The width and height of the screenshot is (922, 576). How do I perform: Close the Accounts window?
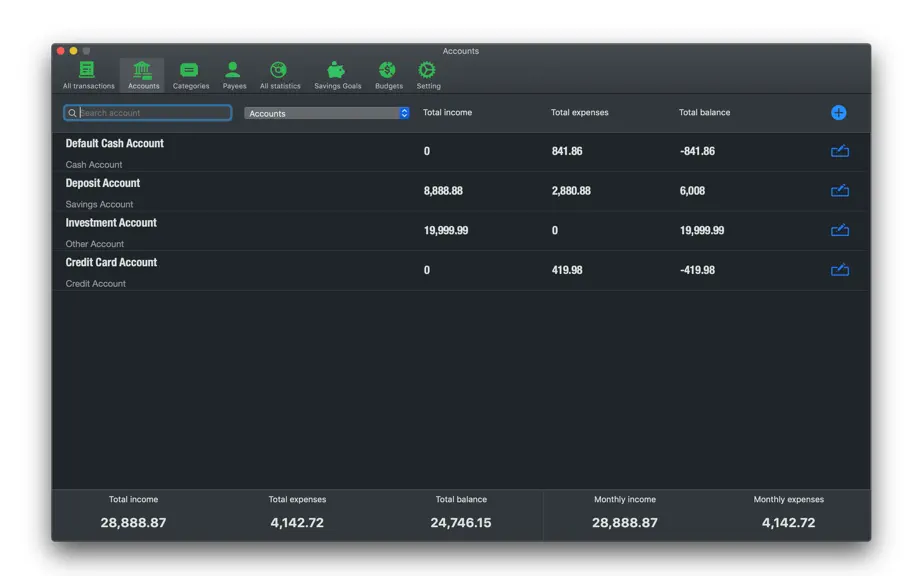[x=61, y=51]
